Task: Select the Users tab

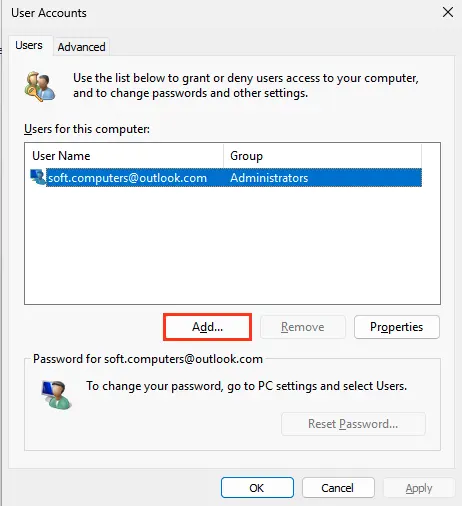Action: [x=29, y=45]
